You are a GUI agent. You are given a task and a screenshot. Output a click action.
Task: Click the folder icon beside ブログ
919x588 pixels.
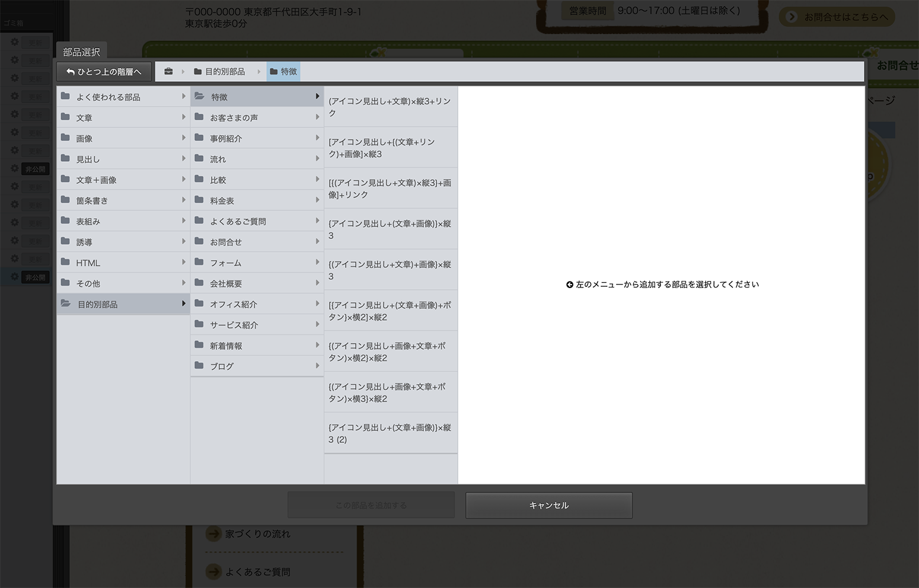click(199, 366)
